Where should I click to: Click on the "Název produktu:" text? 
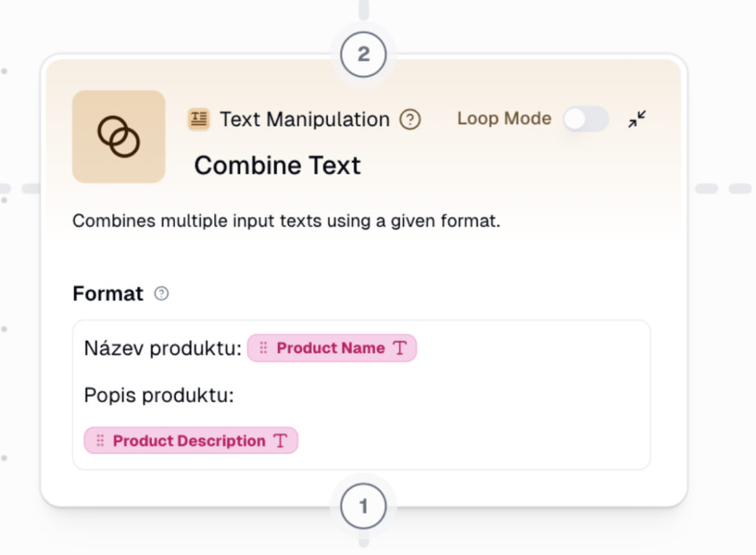point(163,348)
